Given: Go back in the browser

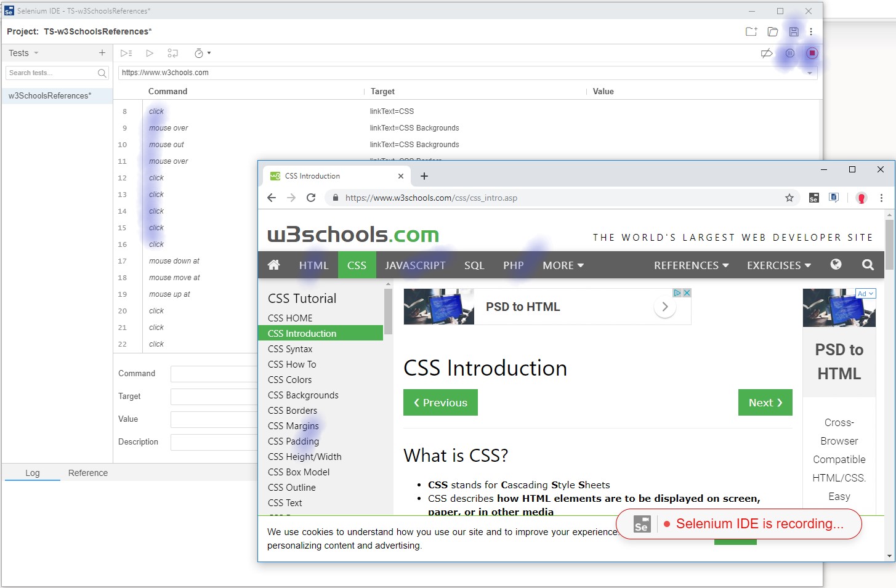Looking at the screenshot, I should coord(272,198).
